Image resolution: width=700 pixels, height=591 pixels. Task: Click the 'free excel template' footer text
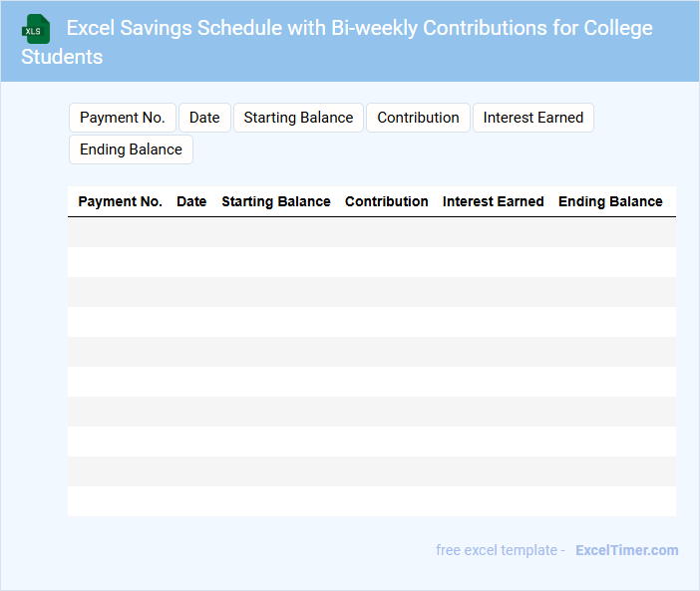[x=500, y=550]
